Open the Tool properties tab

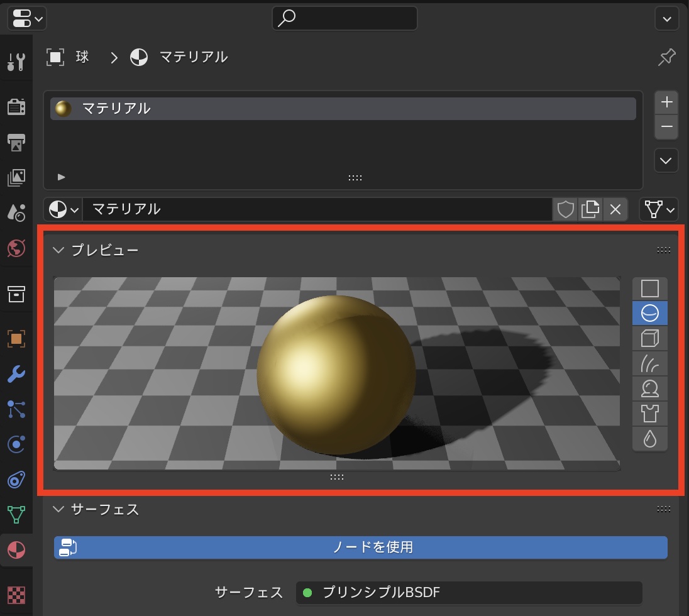pos(16,62)
